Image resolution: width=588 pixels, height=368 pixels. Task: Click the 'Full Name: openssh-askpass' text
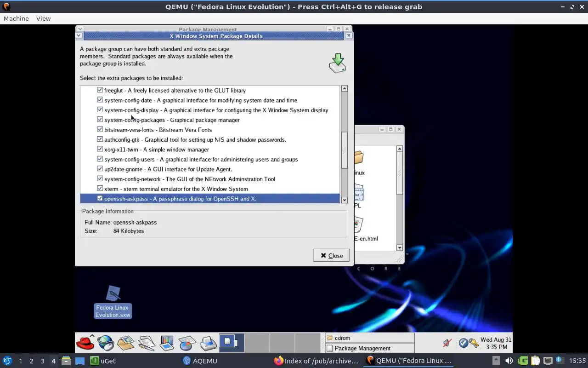pos(121,222)
